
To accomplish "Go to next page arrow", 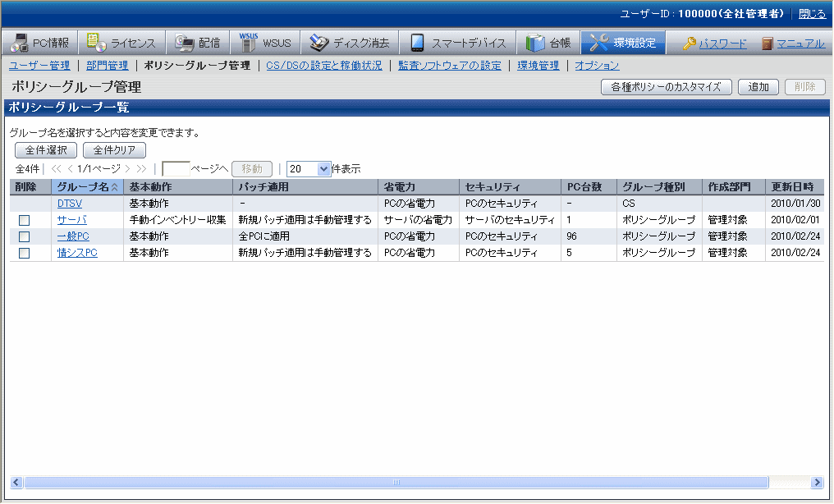I will point(127,169).
